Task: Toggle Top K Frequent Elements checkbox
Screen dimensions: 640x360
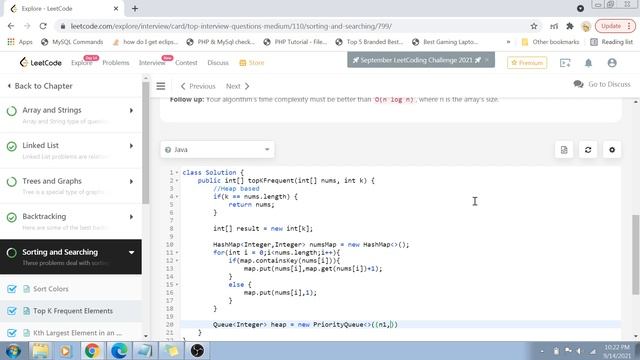Action: coord(12,311)
